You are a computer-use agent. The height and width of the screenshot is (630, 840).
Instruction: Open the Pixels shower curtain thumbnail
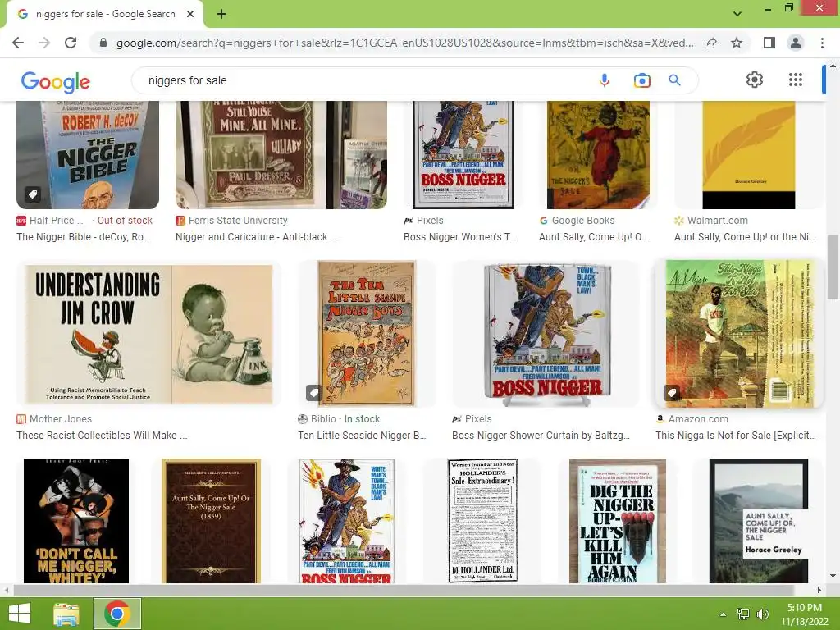coord(546,333)
